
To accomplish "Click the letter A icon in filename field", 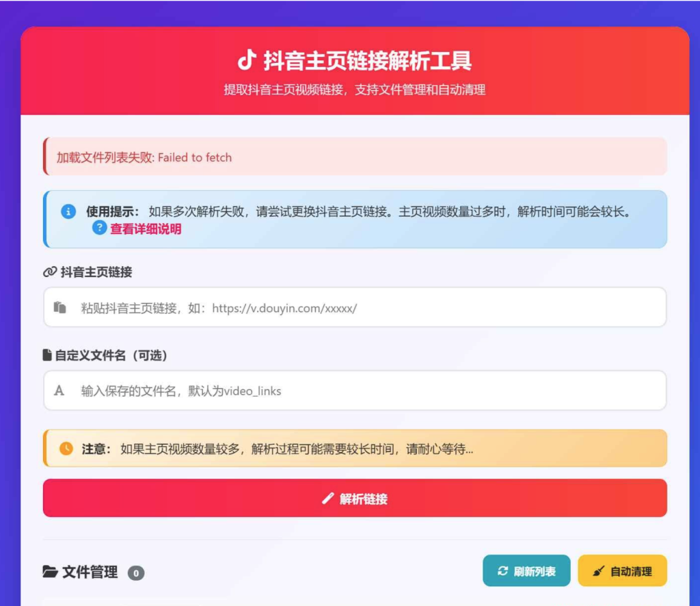I will pyautogui.click(x=59, y=391).
